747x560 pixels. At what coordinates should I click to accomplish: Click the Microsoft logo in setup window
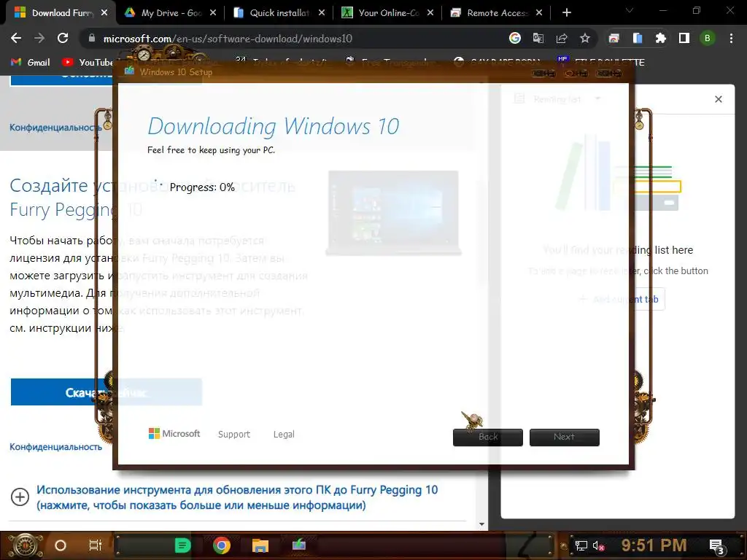click(x=174, y=433)
